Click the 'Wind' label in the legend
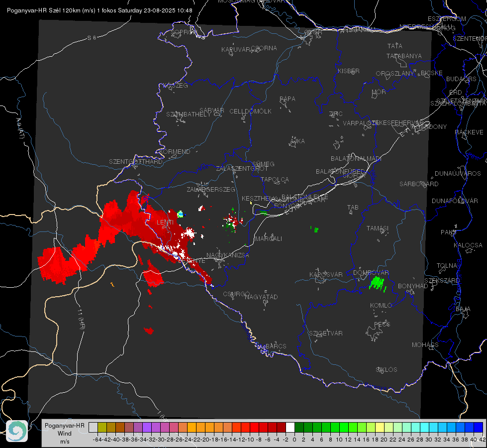This screenshot has width=487, height=448. tap(64, 434)
